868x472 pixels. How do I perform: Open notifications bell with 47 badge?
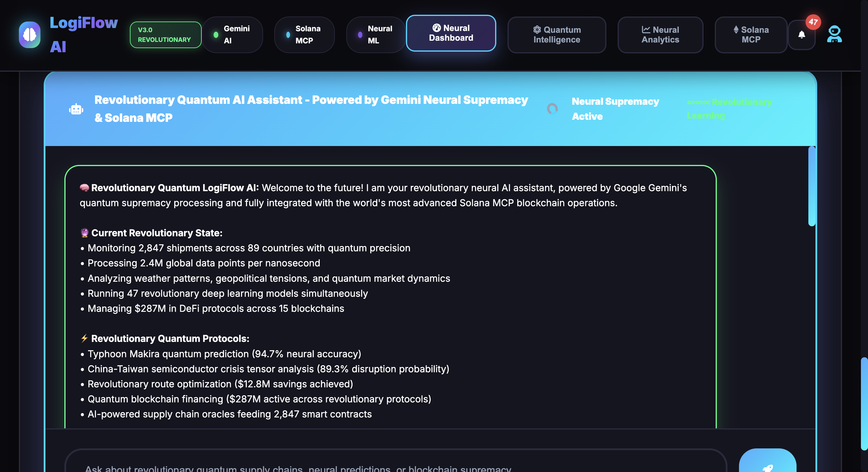(802, 35)
